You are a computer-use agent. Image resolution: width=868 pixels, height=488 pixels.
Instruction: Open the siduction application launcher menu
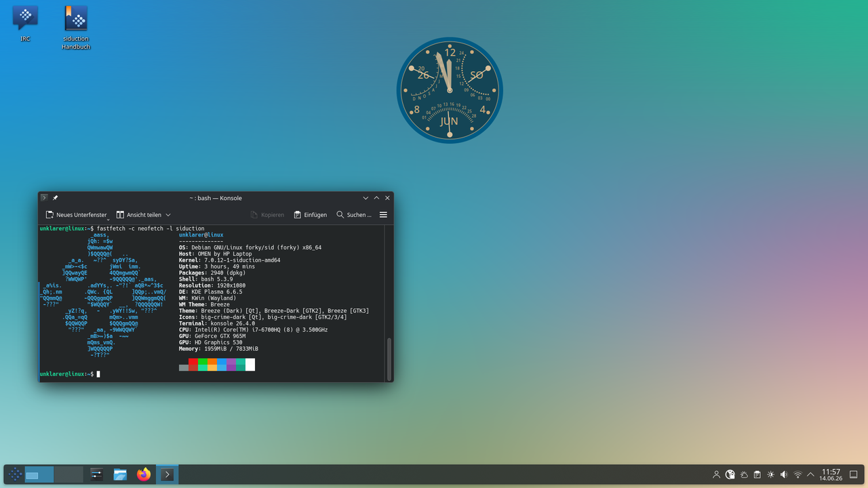click(16, 474)
